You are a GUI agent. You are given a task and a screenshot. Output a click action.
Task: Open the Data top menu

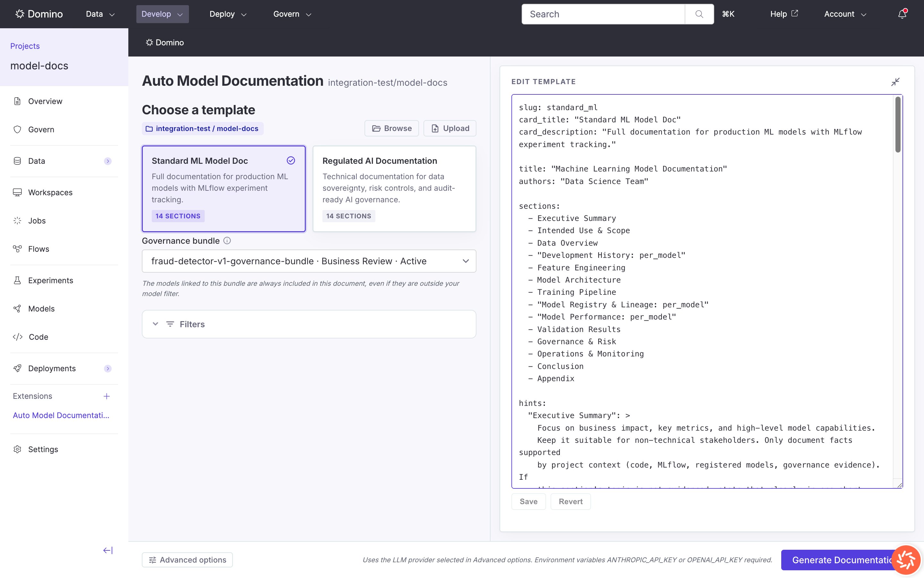pyautogui.click(x=100, y=14)
